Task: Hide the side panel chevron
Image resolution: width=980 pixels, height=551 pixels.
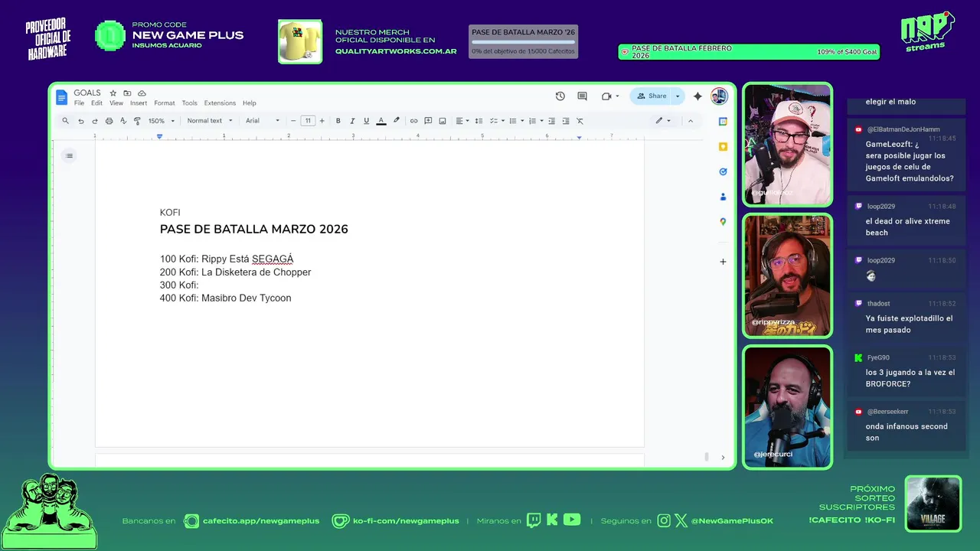Action: click(723, 458)
